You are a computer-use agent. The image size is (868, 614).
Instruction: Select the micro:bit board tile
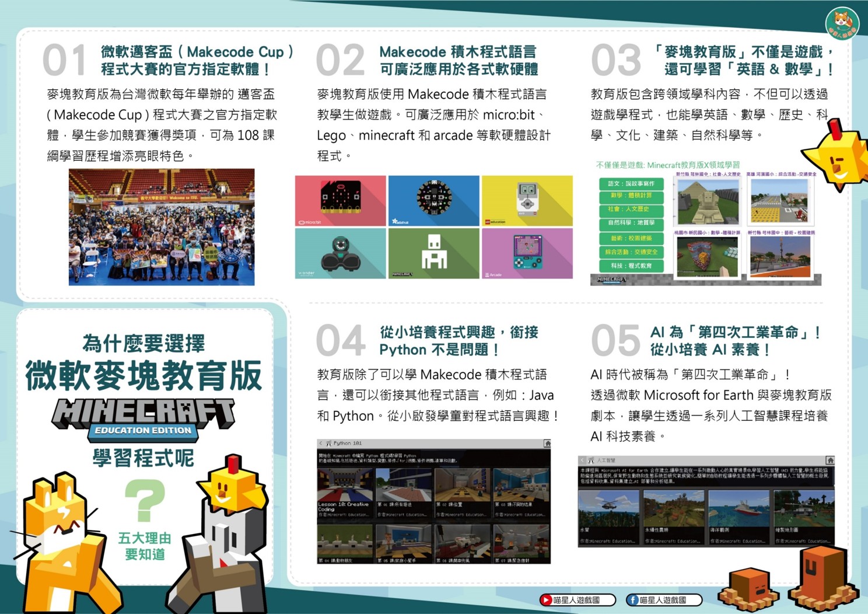(x=341, y=201)
